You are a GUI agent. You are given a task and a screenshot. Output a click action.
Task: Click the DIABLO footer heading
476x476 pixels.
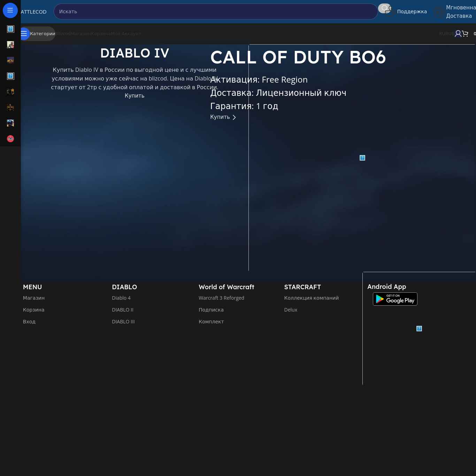click(124, 287)
